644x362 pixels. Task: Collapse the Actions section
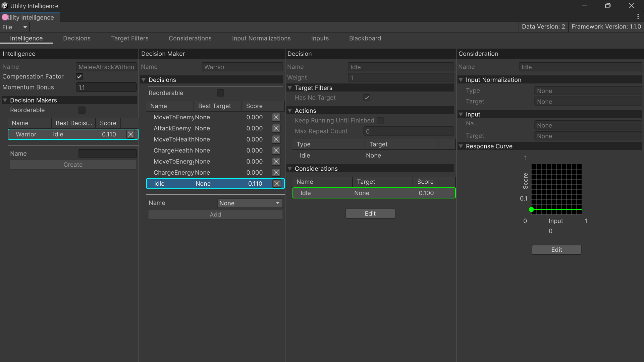(x=290, y=111)
